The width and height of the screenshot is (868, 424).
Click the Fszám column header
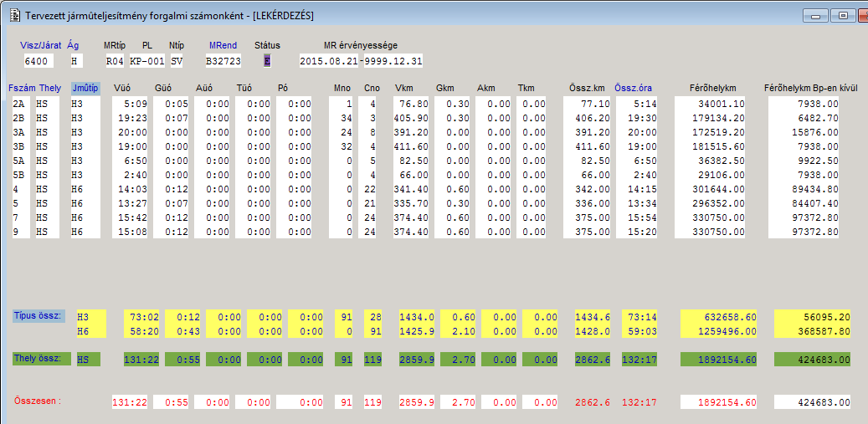pyautogui.click(x=20, y=87)
